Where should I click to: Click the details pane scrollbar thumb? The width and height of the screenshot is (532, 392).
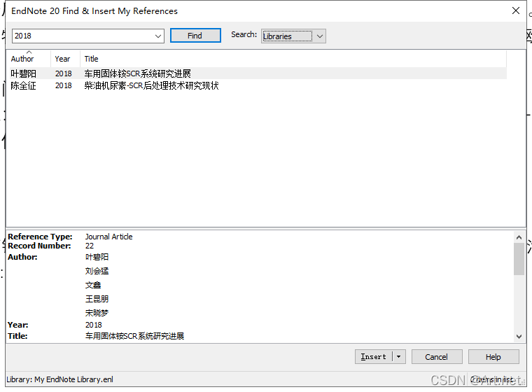click(x=519, y=259)
